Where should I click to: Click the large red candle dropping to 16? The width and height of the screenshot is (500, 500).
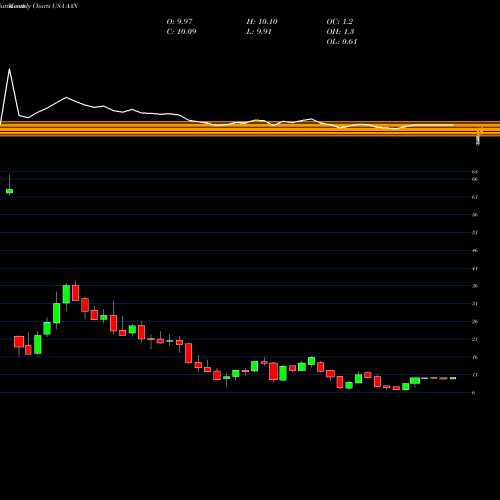tap(189, 353)
